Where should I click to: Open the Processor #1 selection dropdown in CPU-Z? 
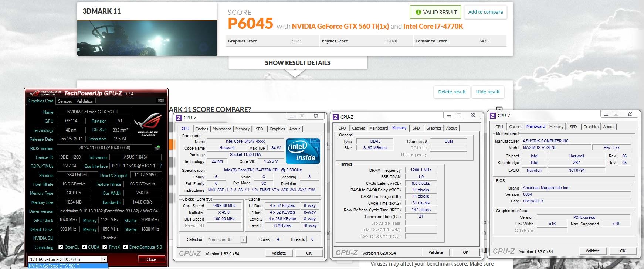[x=243, y=240]
